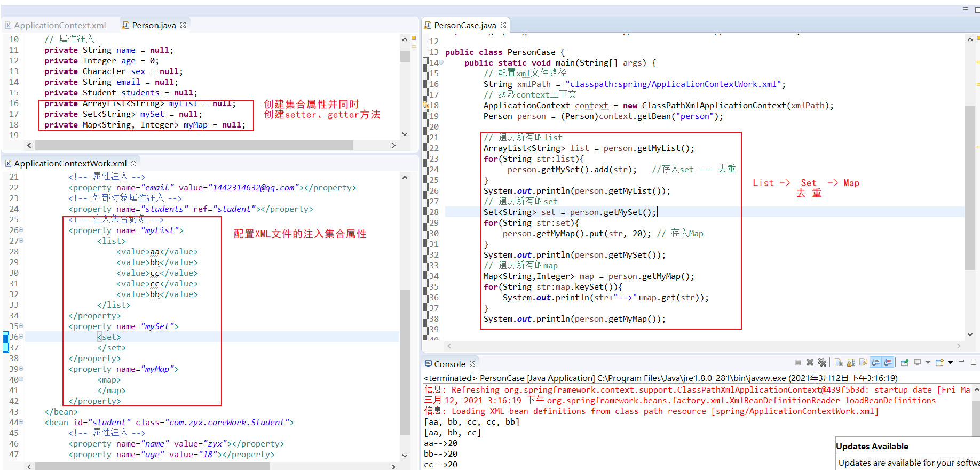Remove the terminated launch from the Console
Viewport: 980px width, 470px height.
click(810, 362)
